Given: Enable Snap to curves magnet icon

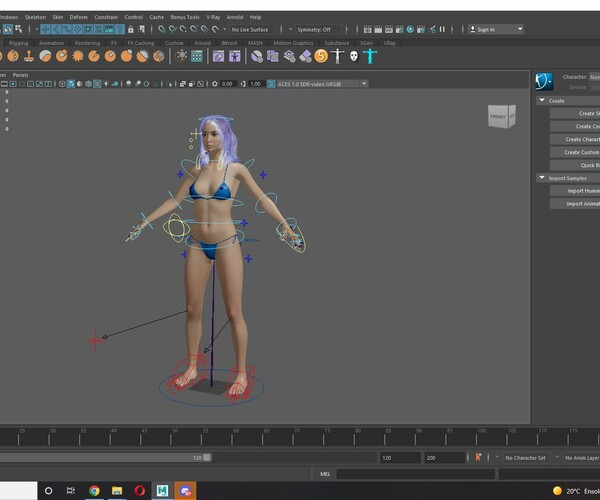Looking at the screenshot, I should click(x=173, y=29).
